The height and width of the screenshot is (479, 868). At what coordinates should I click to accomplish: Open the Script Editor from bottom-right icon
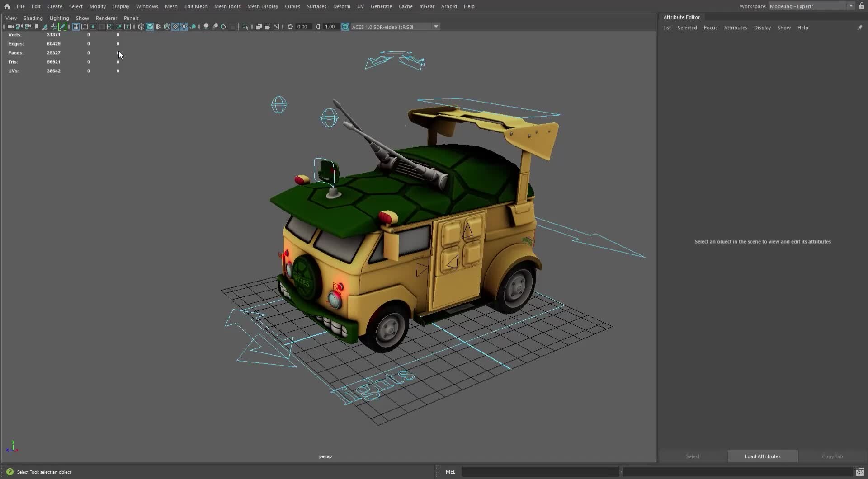coord(859,471)
